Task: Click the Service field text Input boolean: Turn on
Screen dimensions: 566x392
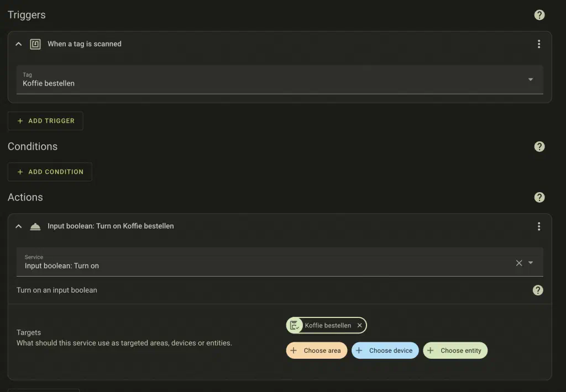Action: [x=62, y=266]
